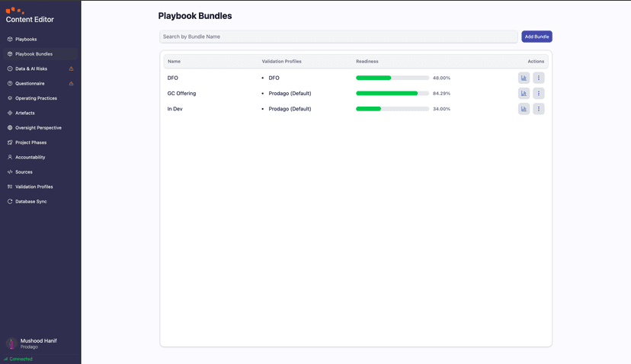
Task: Click the Database Sync sidebar icon
Action: 10,202
